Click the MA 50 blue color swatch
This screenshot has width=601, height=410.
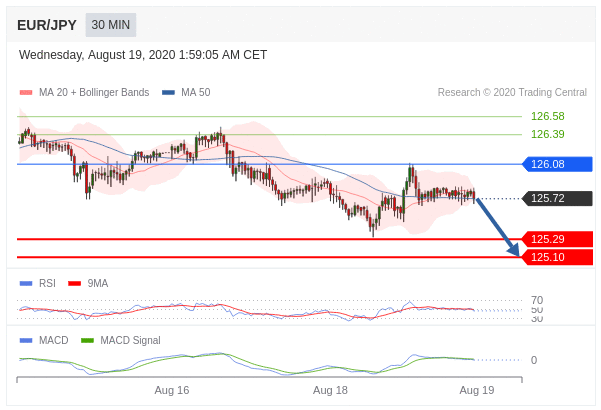168,92
